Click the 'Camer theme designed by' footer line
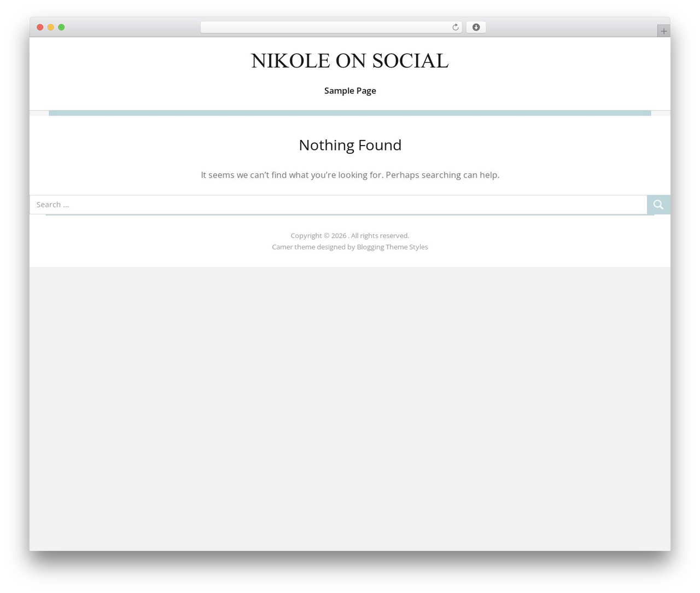This screenshot has width=700, height=593. click(x=350, y=247)
